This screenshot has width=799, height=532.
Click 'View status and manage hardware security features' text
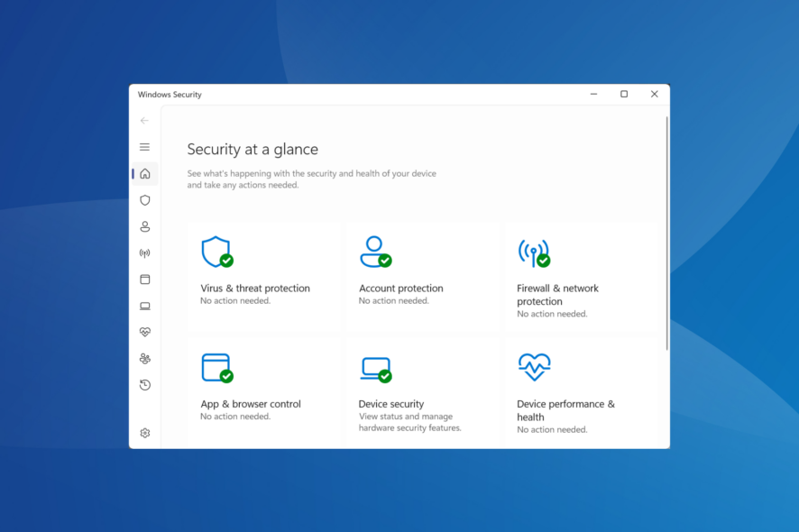pyautogui.click(x=409, y=422)
